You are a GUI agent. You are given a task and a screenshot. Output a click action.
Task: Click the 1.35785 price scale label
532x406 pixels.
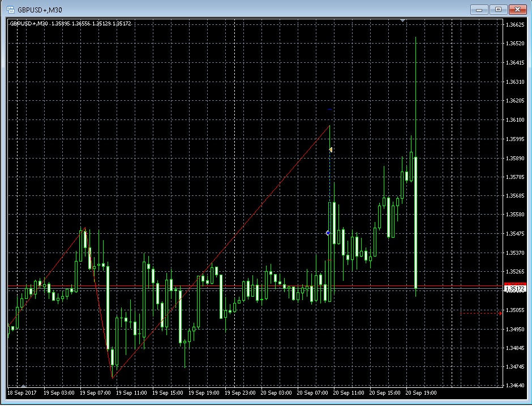tap(514, 177)
